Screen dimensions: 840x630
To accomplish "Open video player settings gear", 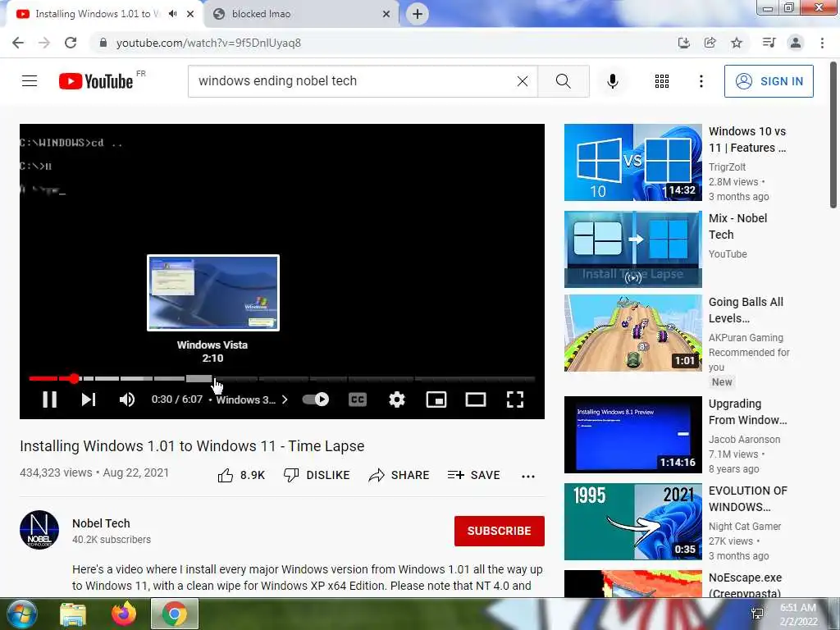I will [x=397, y=399].
